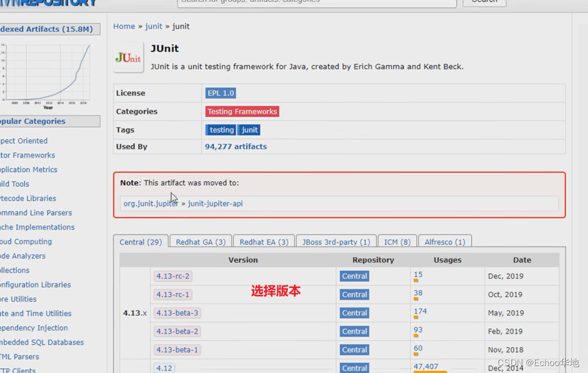Open version 4.13-rc-2
The height and width of the screenshot is (373, 588).
point(173,276)
